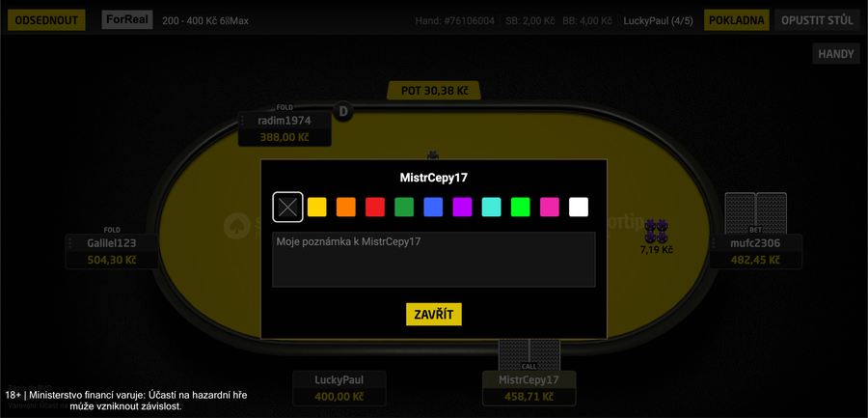Open the POKLADNA cashier
868x418 pixels.
(736, 20)
